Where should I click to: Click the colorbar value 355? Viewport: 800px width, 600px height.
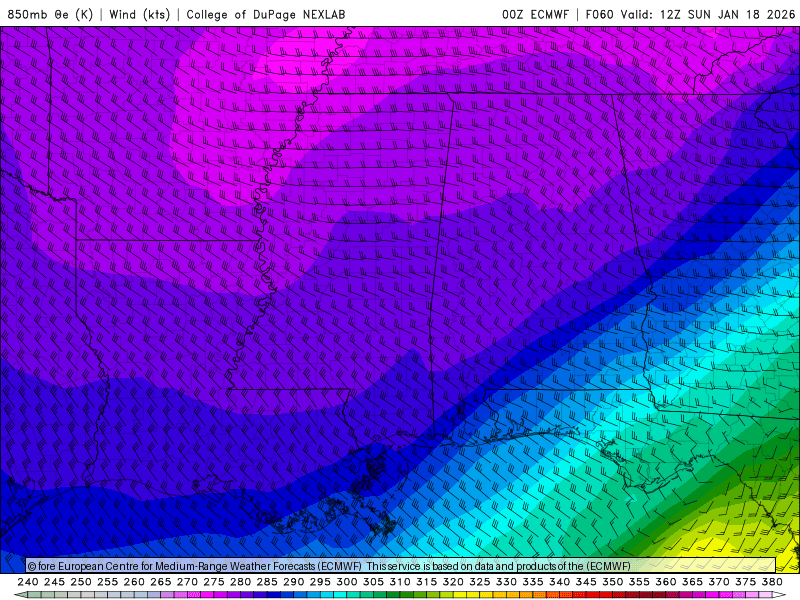tap(639, 582)
